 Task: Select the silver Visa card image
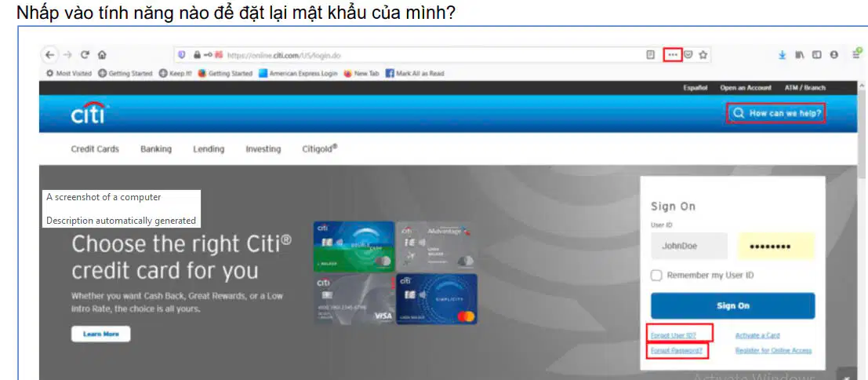click(354, 298)
